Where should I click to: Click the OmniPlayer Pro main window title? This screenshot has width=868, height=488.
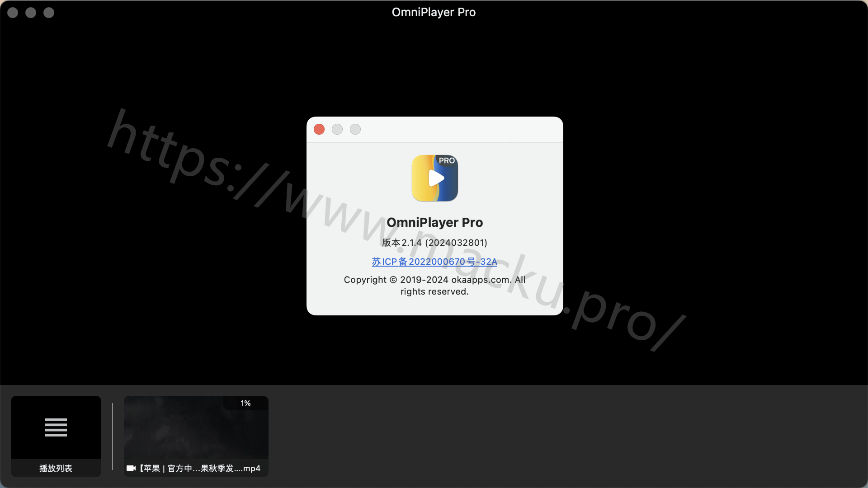(434, 12)
